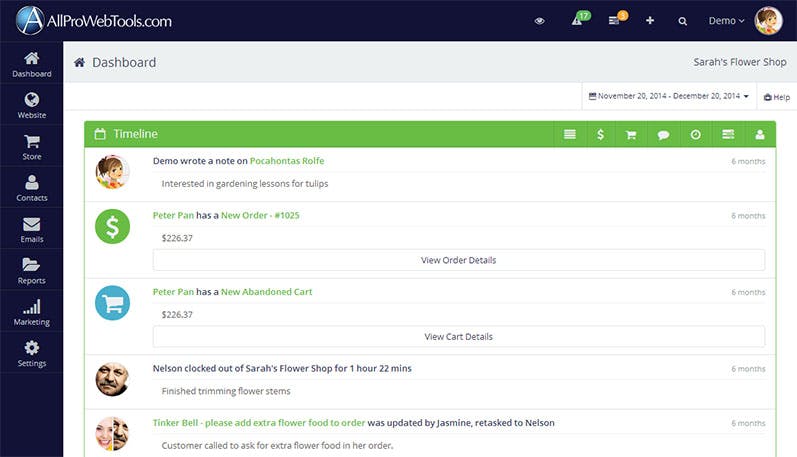The image size is (797, 457).
Task: Filter timeline by timeclock icon
Action: 695,134
